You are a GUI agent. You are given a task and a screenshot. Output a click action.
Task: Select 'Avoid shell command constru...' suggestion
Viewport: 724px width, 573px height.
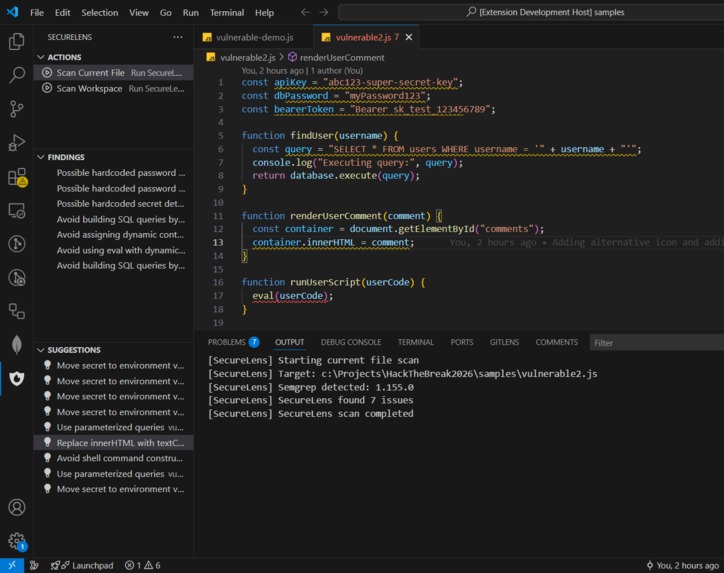click(x=114, y=458)
